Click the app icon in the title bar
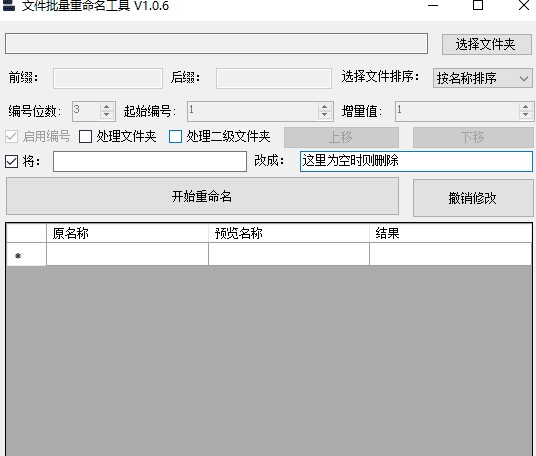 point(9,5)
